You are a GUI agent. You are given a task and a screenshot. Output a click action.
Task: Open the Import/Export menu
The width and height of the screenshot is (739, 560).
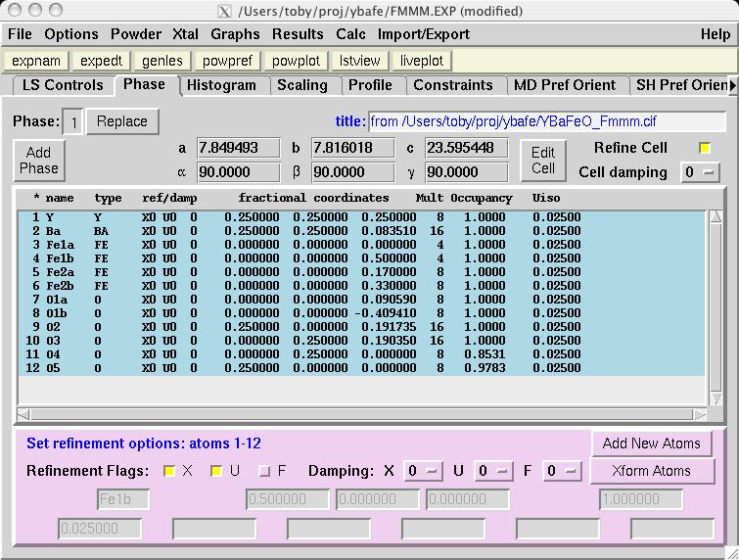(423, 34)
